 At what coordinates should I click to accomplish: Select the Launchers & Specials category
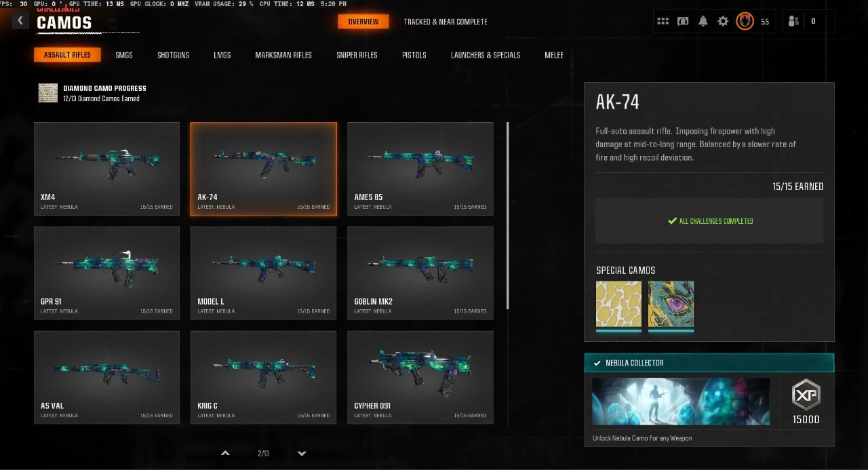[486, 55]
